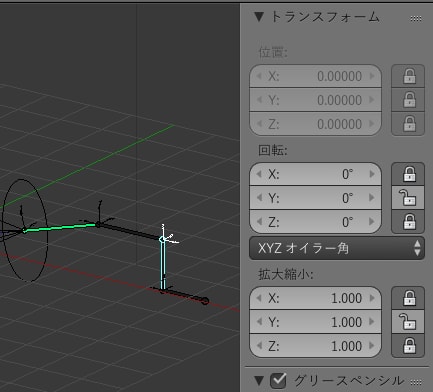Lock the rotation Y axis

(x=408, y=198)
